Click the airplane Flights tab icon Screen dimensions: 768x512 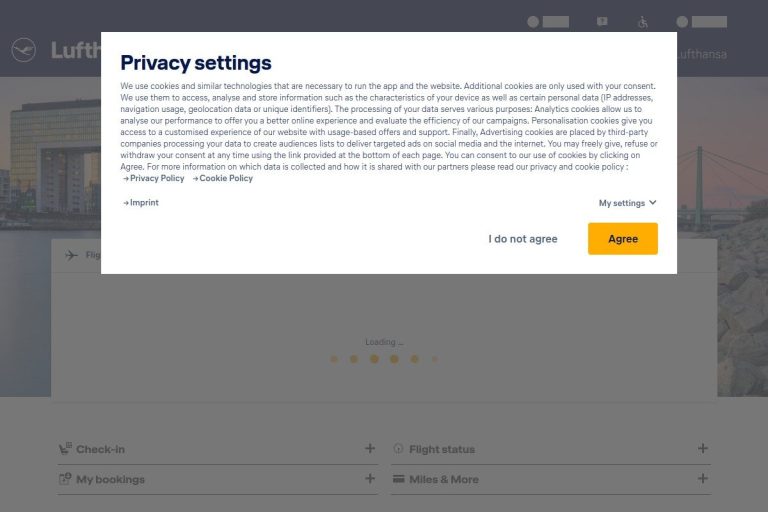[71, 255]
